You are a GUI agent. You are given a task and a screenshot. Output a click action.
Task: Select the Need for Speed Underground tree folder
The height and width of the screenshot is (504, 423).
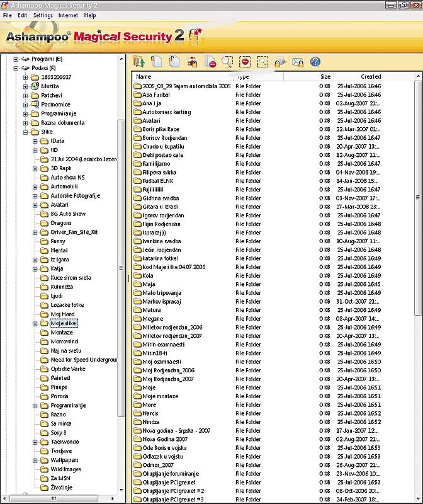(x=84, y=360)
